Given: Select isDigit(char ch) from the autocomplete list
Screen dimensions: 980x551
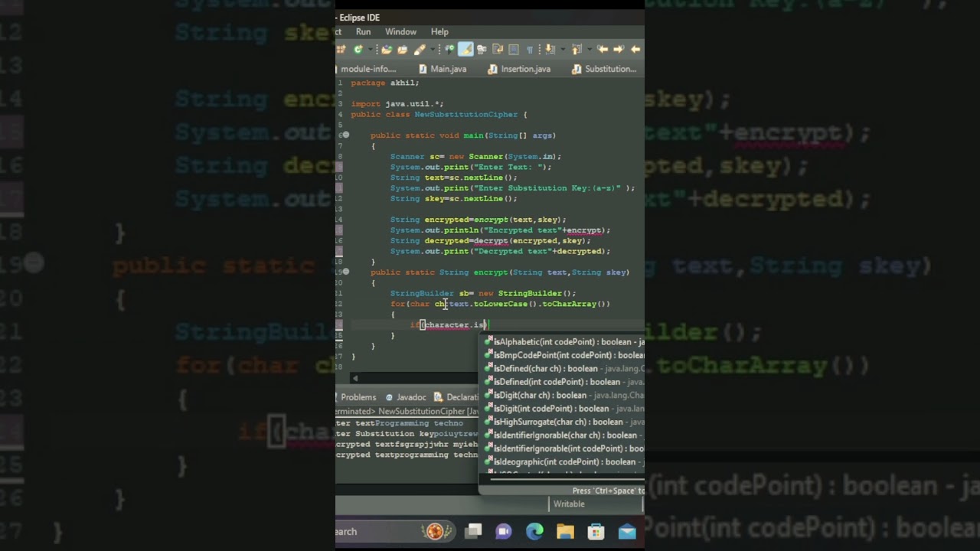Looking at the screenshot, I should pos(540,396).
